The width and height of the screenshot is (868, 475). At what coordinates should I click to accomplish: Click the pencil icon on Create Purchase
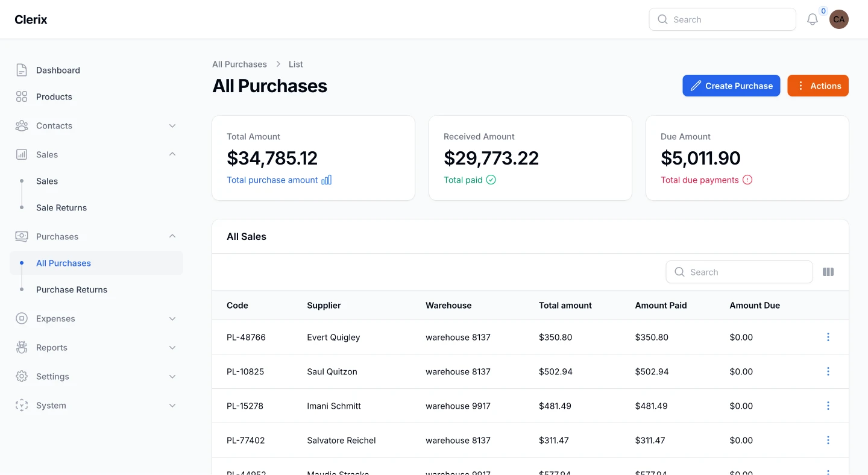[696, 86]
